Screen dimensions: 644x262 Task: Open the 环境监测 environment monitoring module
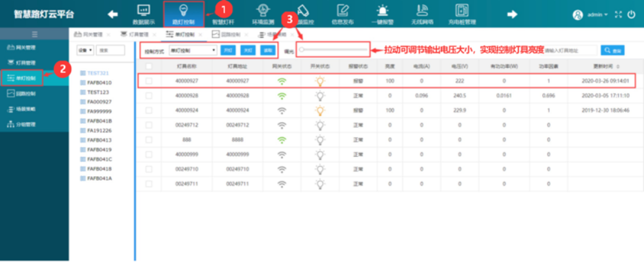point(262,14)
